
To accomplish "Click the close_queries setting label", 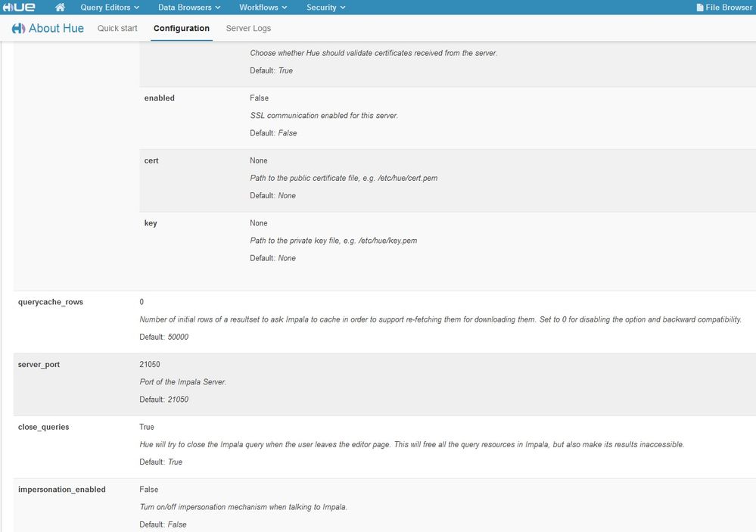I will click(x=43, y=428).
